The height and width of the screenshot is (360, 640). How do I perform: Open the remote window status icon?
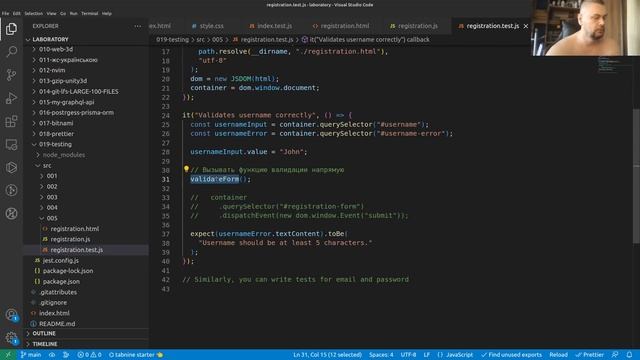pos(8,355)
